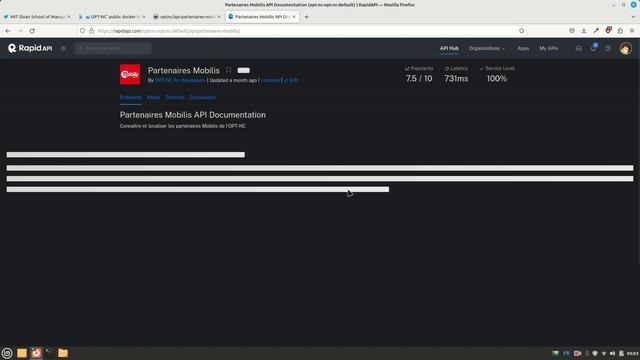
Task: Click the Mobilis API logo thumbnail
Action: (x=130, y=74)
